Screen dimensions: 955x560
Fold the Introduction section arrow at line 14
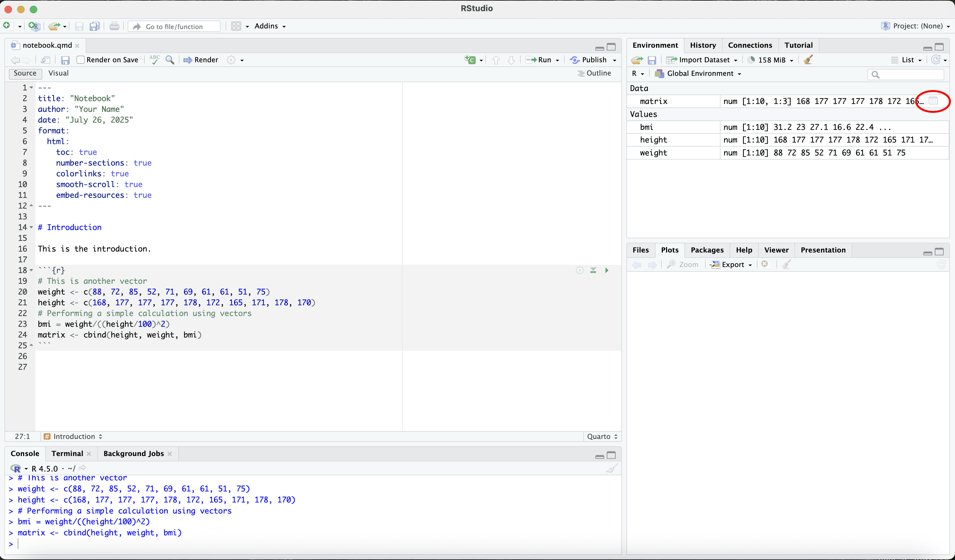click(32, 227)
